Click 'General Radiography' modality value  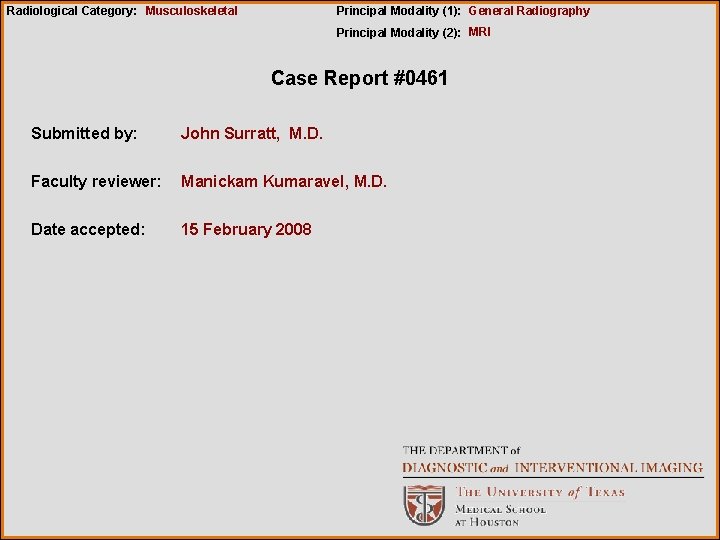(529, 11)
